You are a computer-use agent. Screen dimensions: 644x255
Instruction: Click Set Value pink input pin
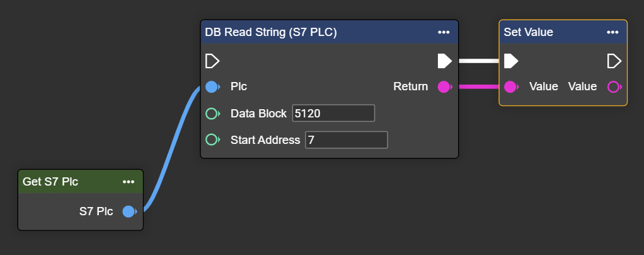(511, 86)
